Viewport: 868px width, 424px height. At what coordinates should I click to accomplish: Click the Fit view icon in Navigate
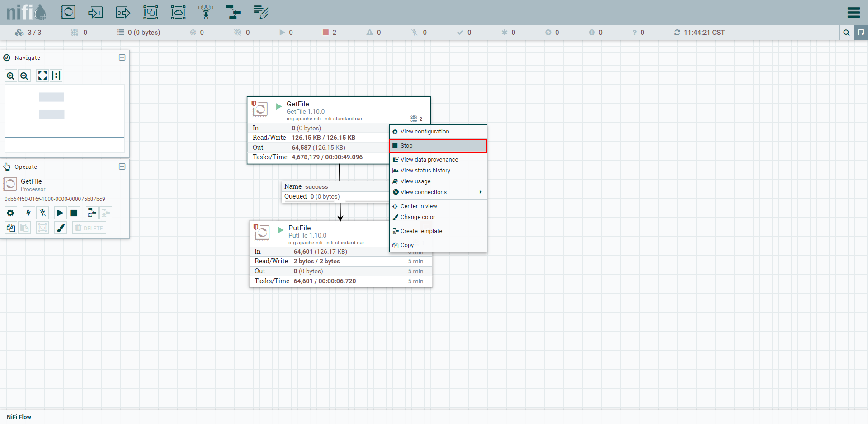tap(42, 76)
